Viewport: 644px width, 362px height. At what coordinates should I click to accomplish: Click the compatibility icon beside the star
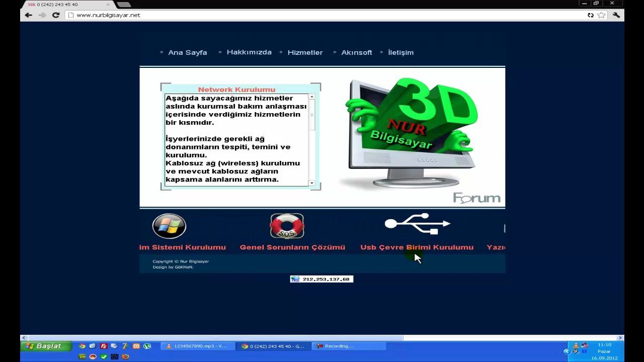(x=591, y=15)
